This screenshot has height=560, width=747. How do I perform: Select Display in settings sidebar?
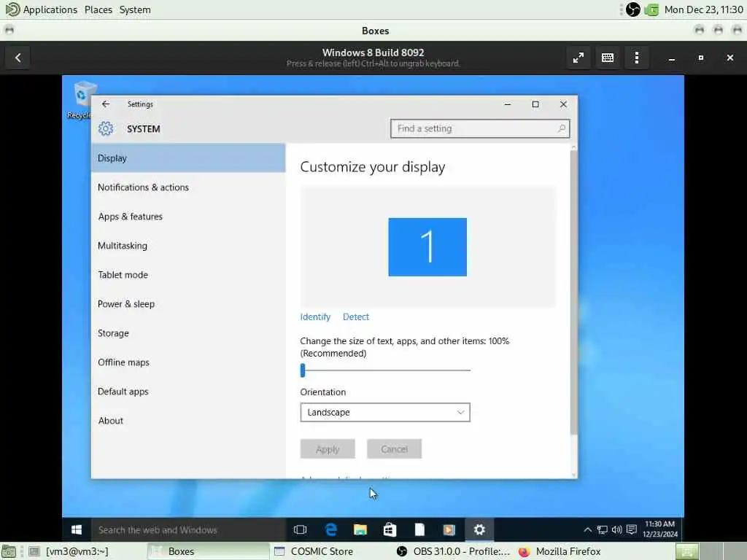click(x=188, y=158)
